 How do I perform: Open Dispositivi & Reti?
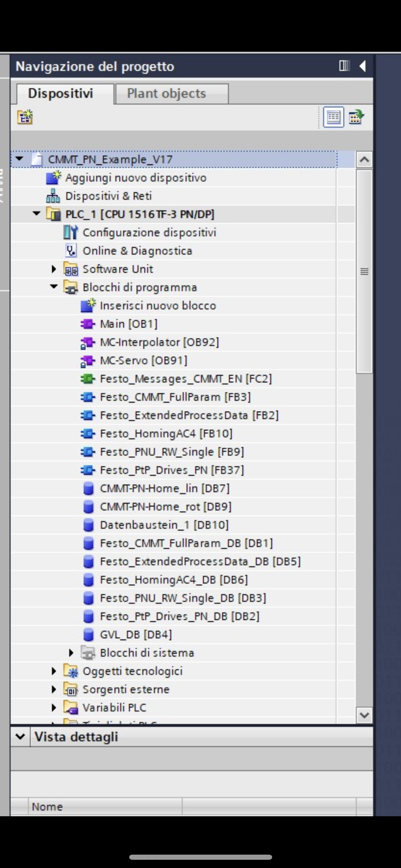click(108, 196)
